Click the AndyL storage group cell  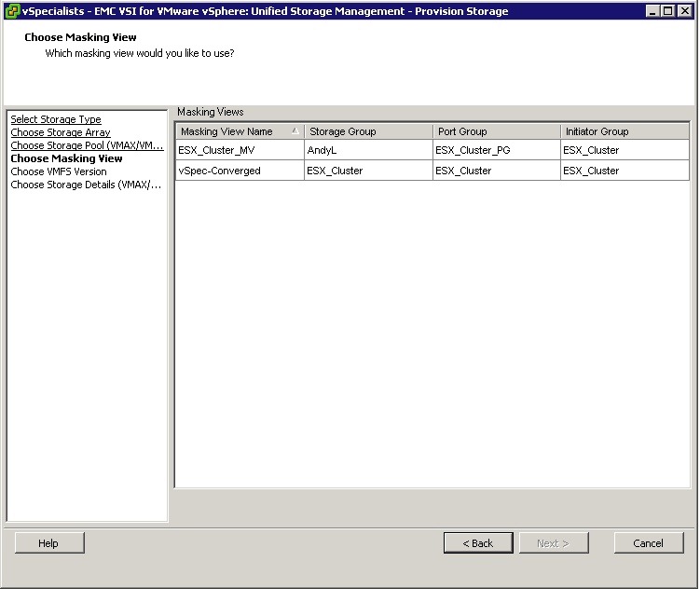pos(322,150)
